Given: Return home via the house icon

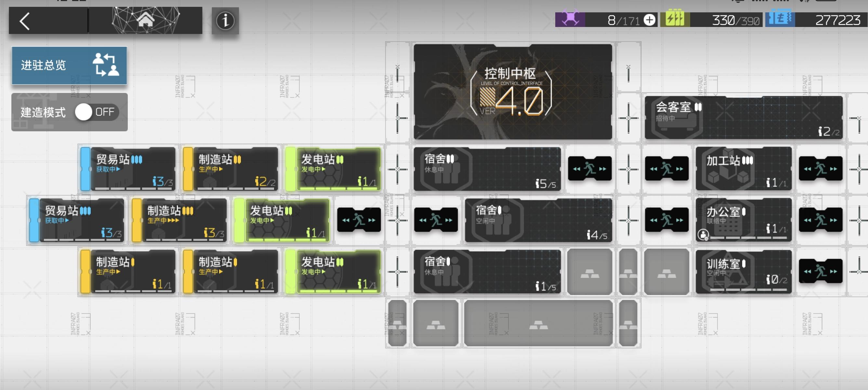Looking at the screenshot, I should pyautogui.click(x=145, y=20).
